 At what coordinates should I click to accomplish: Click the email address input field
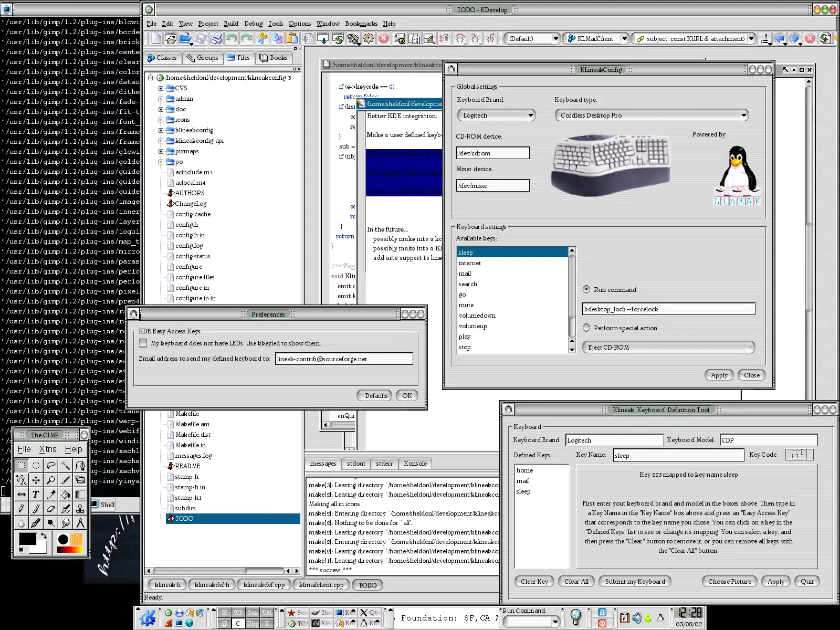pos(344,359)
